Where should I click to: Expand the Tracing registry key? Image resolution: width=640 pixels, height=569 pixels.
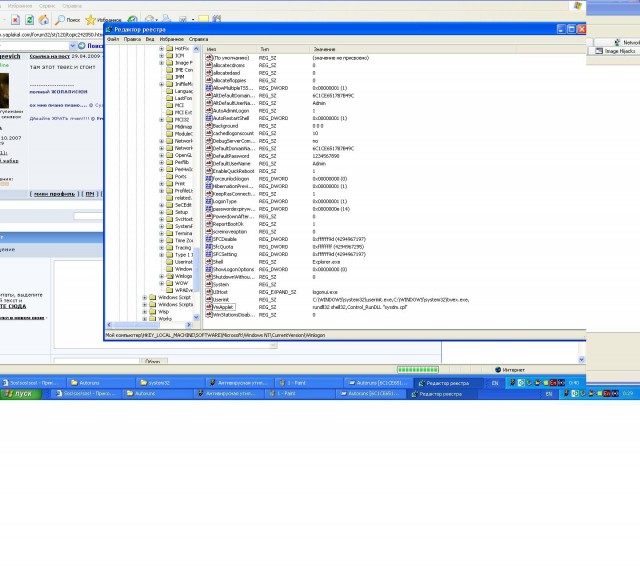coord(161,247)
